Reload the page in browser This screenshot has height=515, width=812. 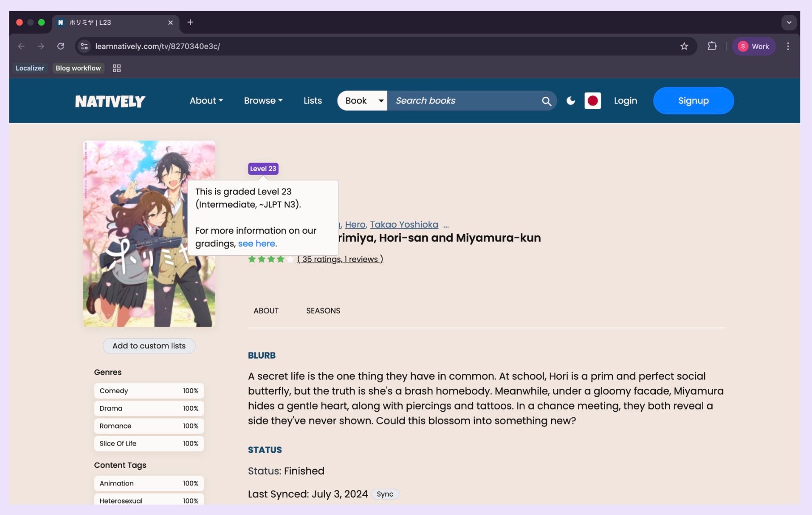[x=61, y=46]
